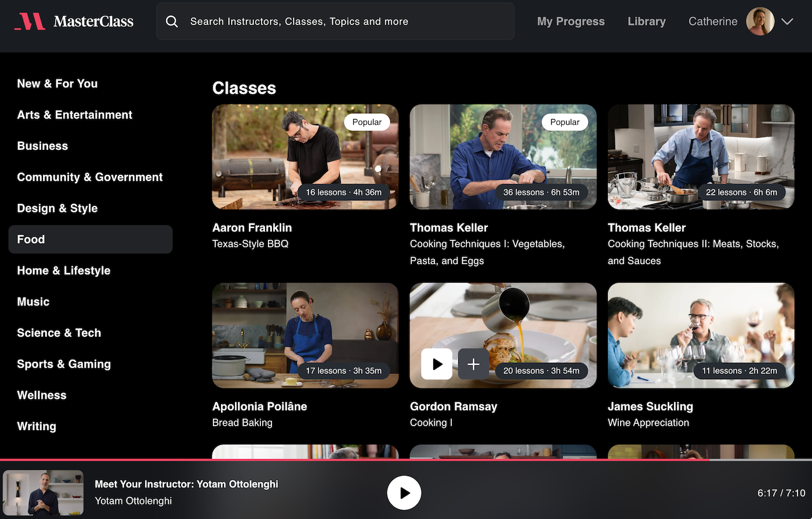The image size is (812, 519).
Task: Select the Arts & Entertainment category
Action: pos(75,115)
